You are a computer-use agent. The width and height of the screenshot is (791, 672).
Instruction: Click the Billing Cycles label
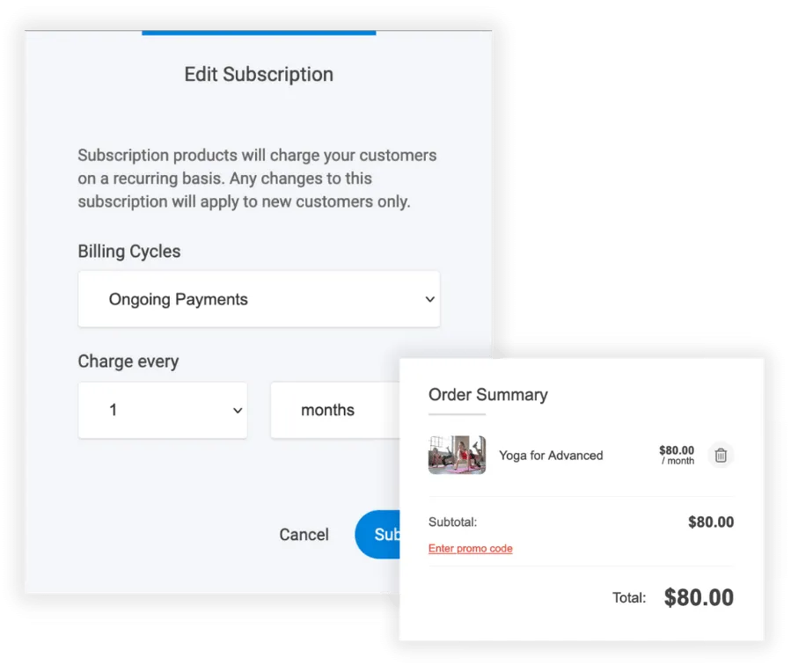point(128,251)
